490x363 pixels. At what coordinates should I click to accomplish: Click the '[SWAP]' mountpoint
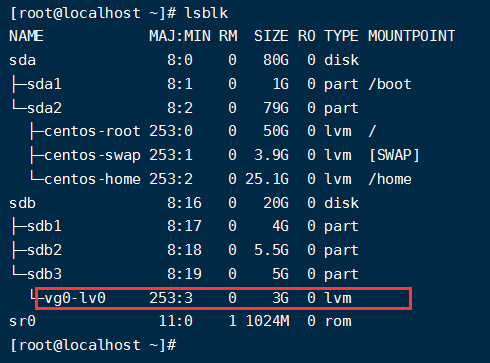pos(394,155)
